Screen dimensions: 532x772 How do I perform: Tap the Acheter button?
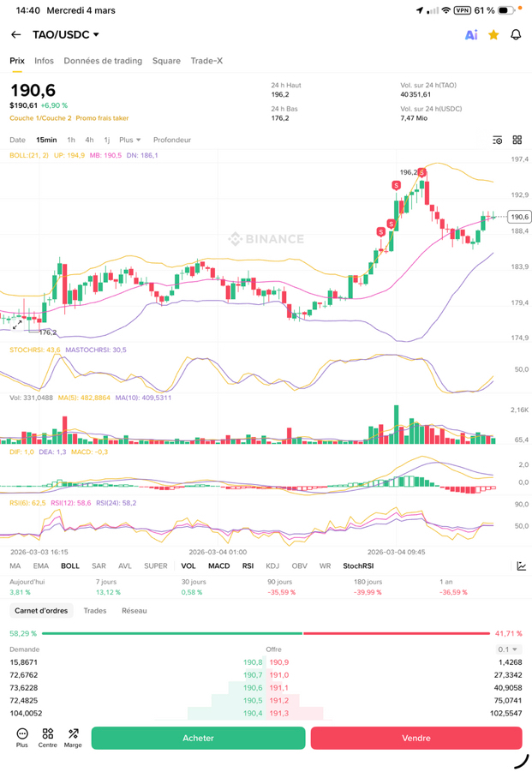199,738
